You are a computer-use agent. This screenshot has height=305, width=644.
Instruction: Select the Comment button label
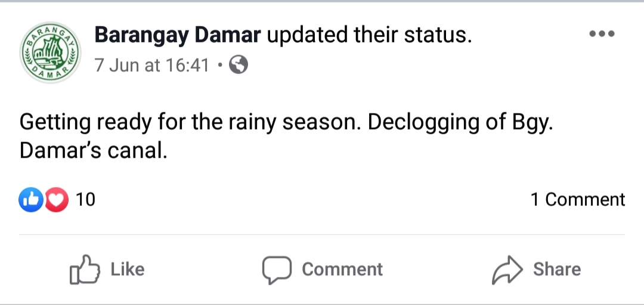click(342, 269)
